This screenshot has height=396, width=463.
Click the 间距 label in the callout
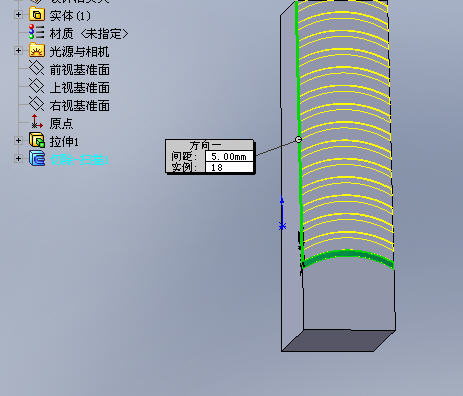pos(184,156)
